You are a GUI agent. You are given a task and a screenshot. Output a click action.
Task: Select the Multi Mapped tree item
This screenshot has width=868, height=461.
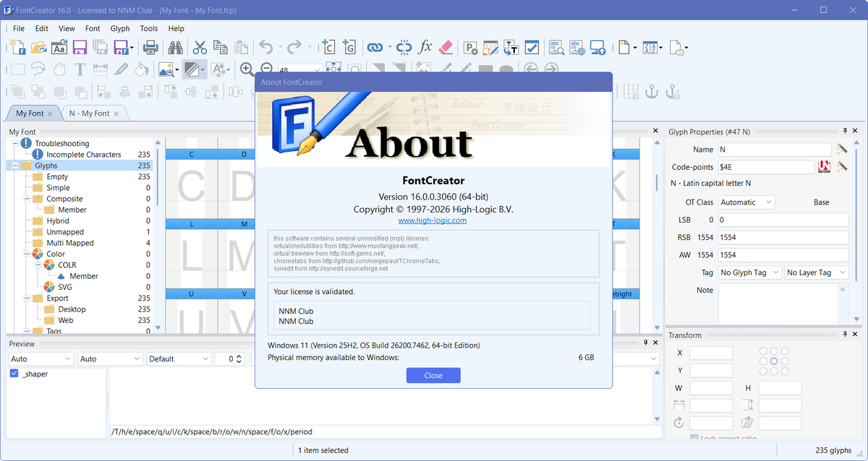70,243
